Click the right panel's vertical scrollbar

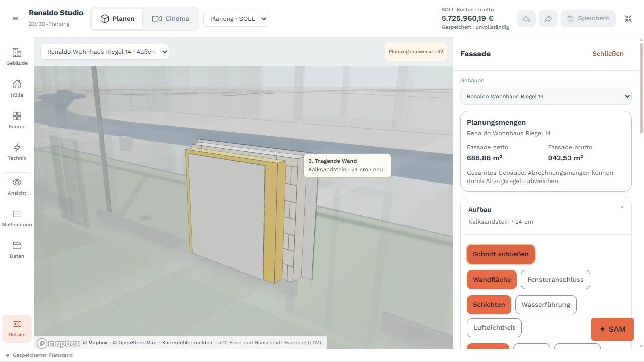[x=641, y=88]
